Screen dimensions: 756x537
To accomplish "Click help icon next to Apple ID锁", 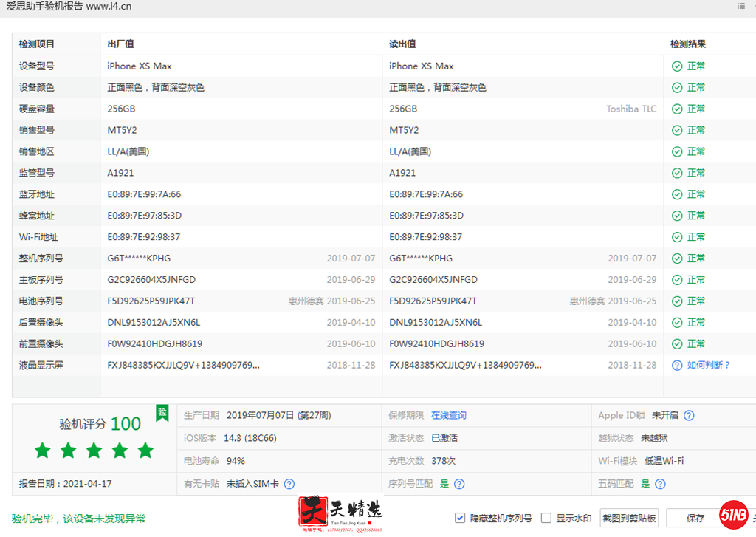I will 689,416.
